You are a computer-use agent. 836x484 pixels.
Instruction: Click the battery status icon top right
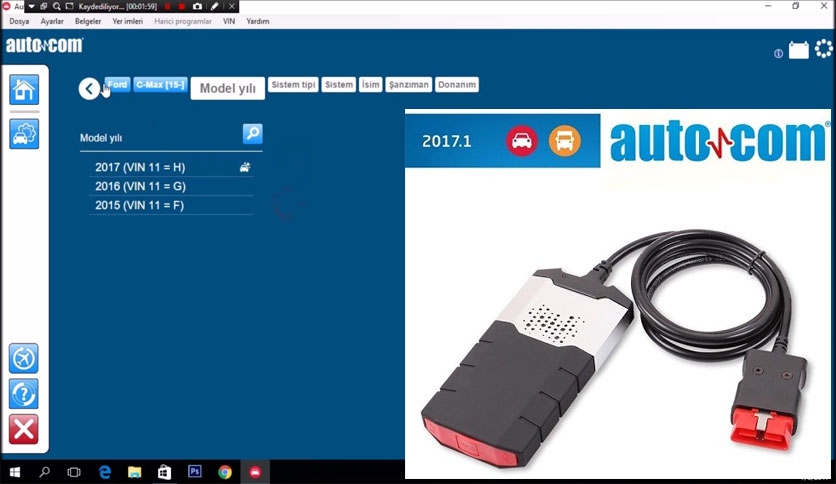coord(799,50)
